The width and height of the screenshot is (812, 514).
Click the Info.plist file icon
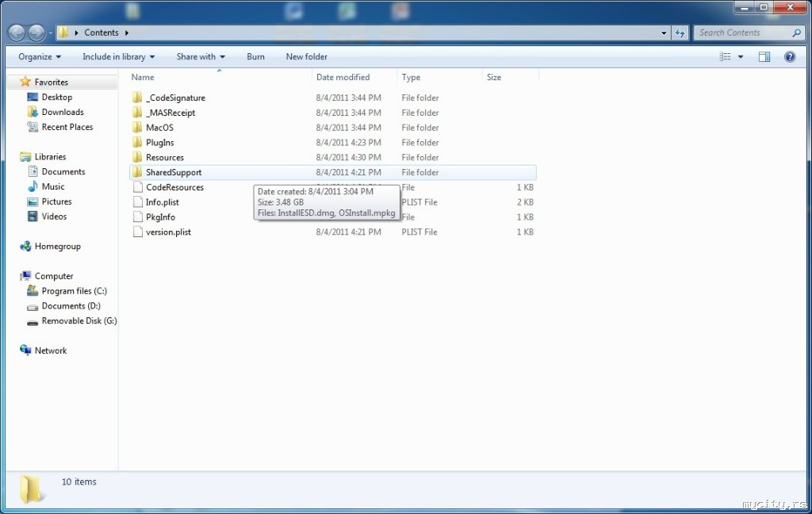click(x=138, y=202)
